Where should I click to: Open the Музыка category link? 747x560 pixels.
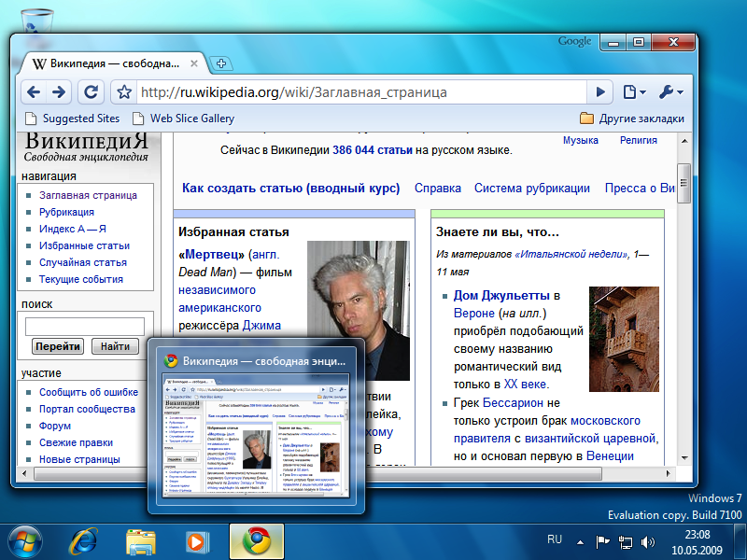point(580,140)
